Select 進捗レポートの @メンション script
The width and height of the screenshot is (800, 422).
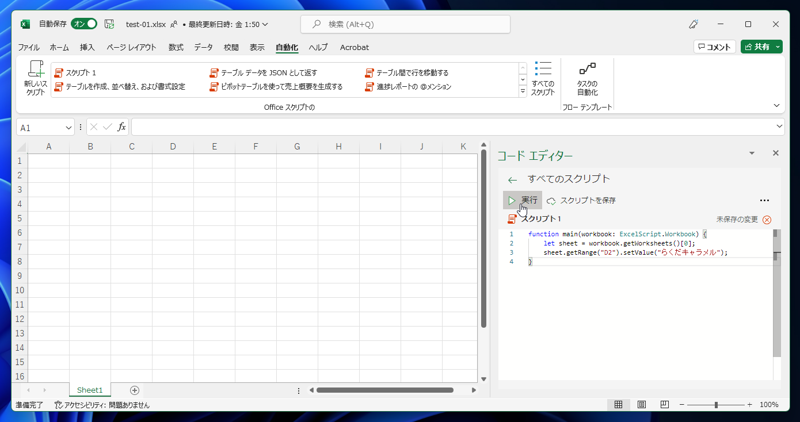[408, 87]
